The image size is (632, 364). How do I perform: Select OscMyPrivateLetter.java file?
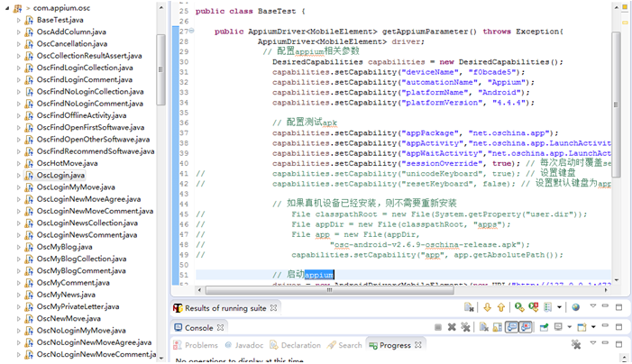pos(78,307)
